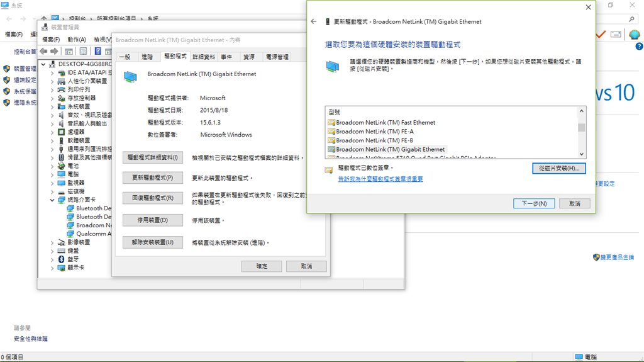Expand the 人性化介面裝置 node
Screen dimensions: 644x362
click(x=52, y=81)
